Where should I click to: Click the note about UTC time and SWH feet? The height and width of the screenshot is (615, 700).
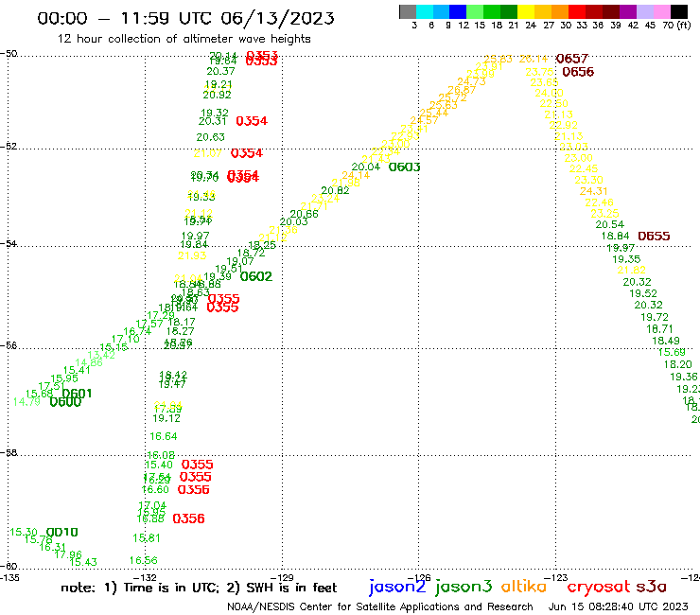point(199,588)
